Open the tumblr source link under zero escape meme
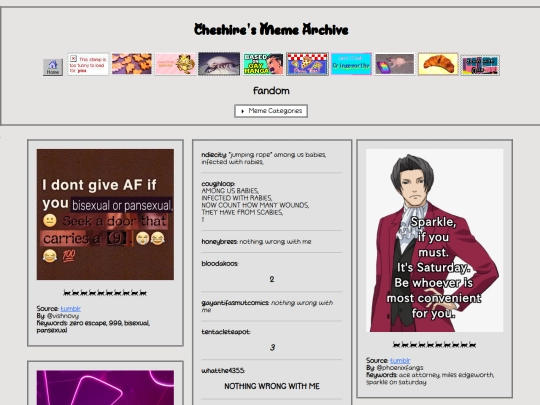540x405 pixels. 71,309
